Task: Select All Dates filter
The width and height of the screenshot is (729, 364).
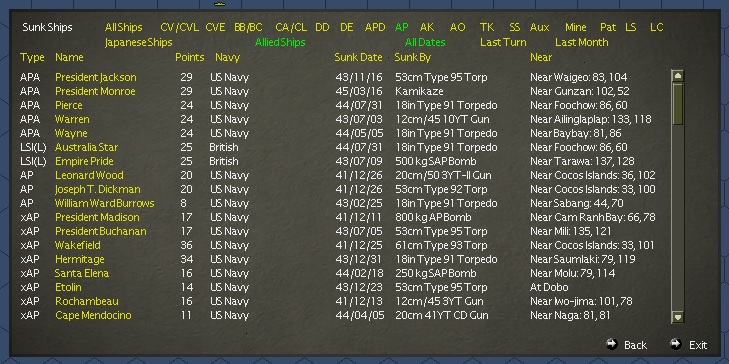Action: [425, 42]
